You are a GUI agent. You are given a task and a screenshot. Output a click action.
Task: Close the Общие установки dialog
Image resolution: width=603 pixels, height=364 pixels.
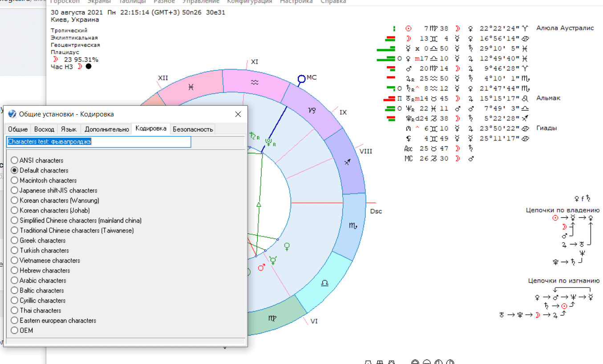click(x=238, y=114)
